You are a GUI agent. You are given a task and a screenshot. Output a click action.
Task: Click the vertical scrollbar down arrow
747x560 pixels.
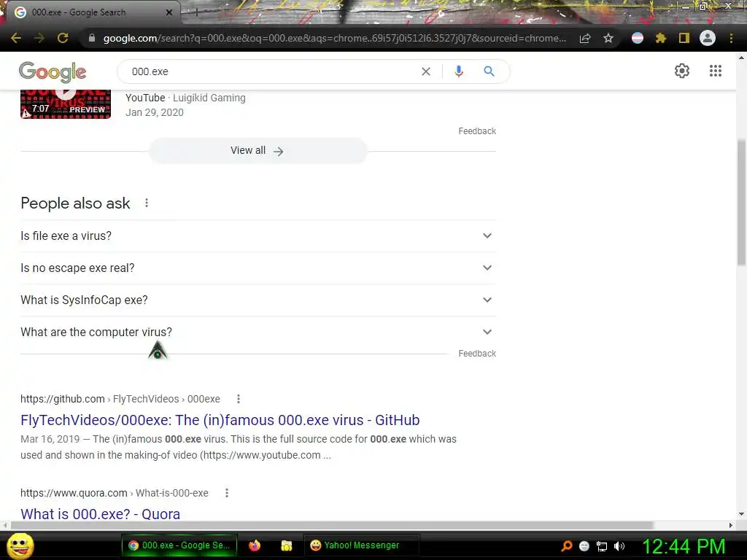(741, 514)
